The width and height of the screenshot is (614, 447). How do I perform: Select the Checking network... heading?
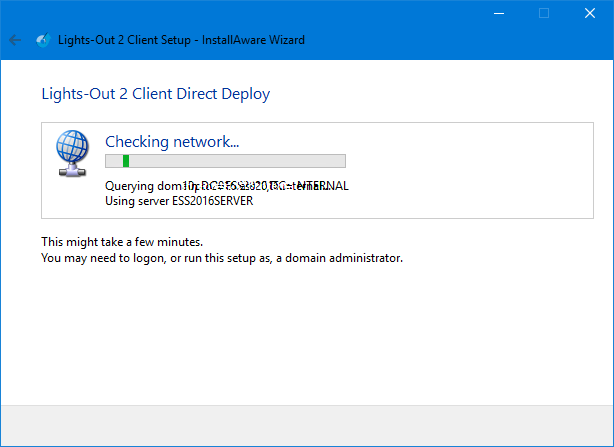coord(172,142)
